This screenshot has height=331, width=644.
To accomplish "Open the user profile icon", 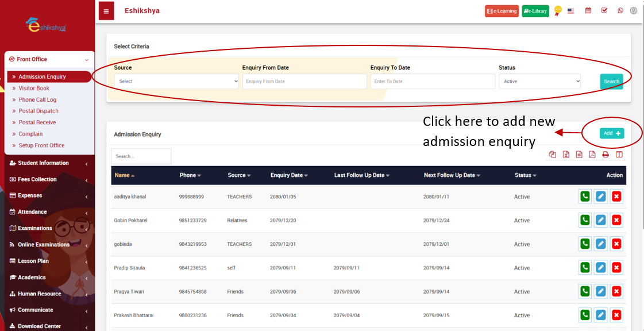I will click(634, 10).
